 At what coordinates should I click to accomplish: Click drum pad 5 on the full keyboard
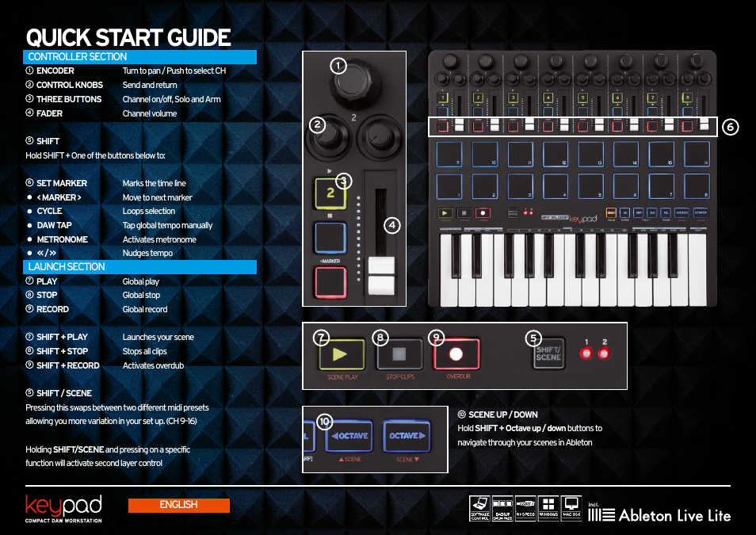click(x=590, y=186)
